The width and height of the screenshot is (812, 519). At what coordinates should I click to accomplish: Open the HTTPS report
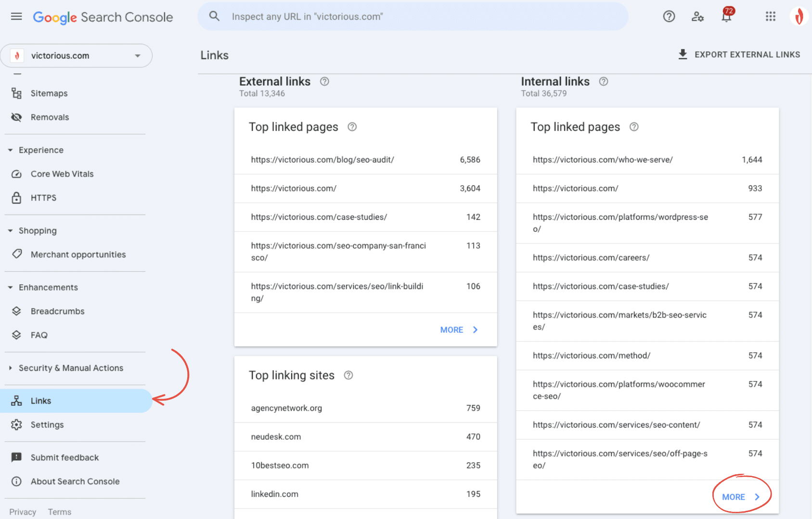[x=43, y=198]
